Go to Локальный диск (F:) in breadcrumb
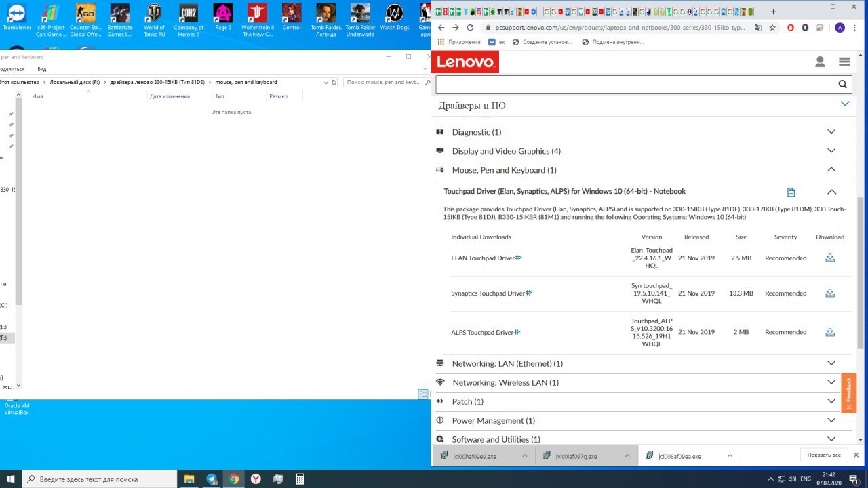Image resolution: width=868 pixels, height=488 pixels. point(75,82)
